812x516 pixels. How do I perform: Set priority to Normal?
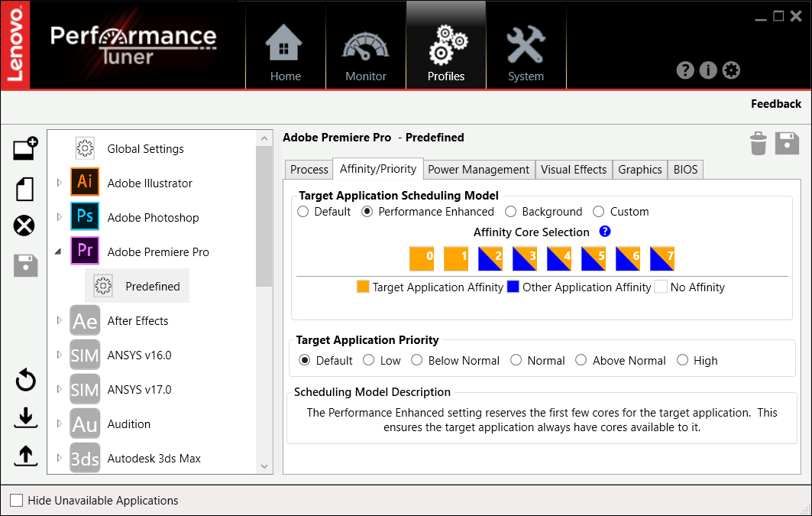538,360
